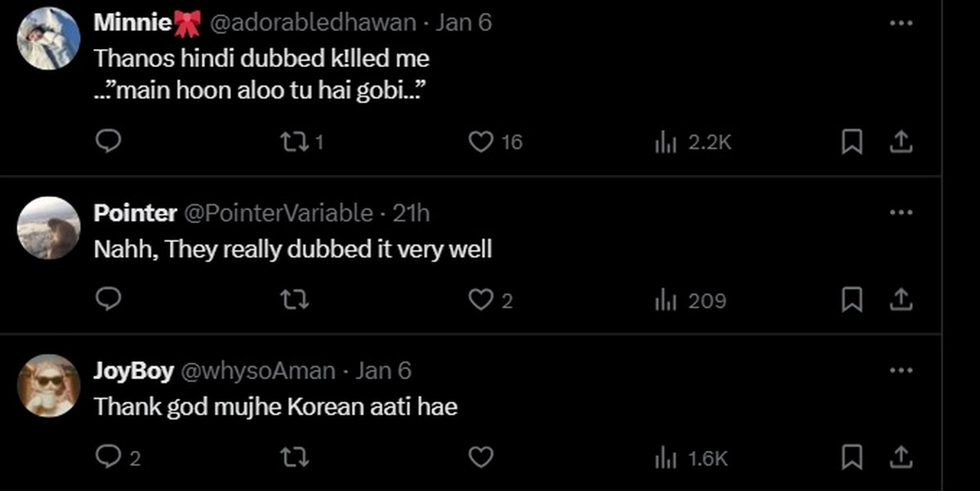Click JoyBoy's profile avatar
The height and width of the screenshot is (491, 980).
click(x=49, y=386)
